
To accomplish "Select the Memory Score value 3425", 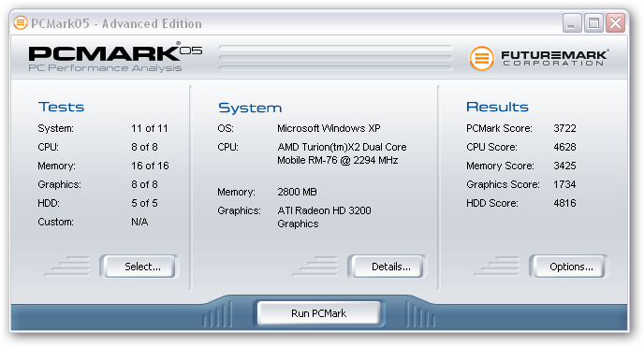I will pos(564,166).
